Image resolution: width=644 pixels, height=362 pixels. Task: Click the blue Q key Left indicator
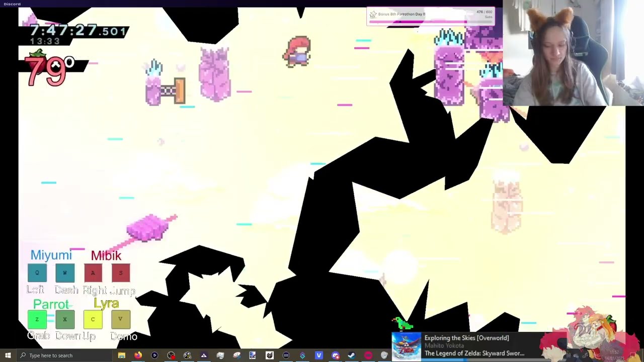click(x=37, y=273)
